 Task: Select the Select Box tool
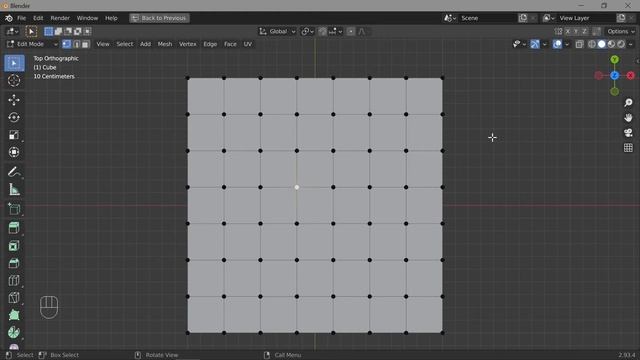pos(14,63)
